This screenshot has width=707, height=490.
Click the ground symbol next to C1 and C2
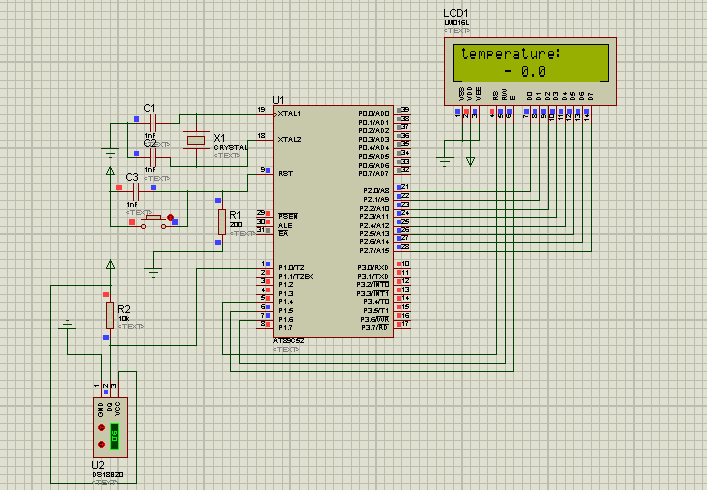coord(110,152)
